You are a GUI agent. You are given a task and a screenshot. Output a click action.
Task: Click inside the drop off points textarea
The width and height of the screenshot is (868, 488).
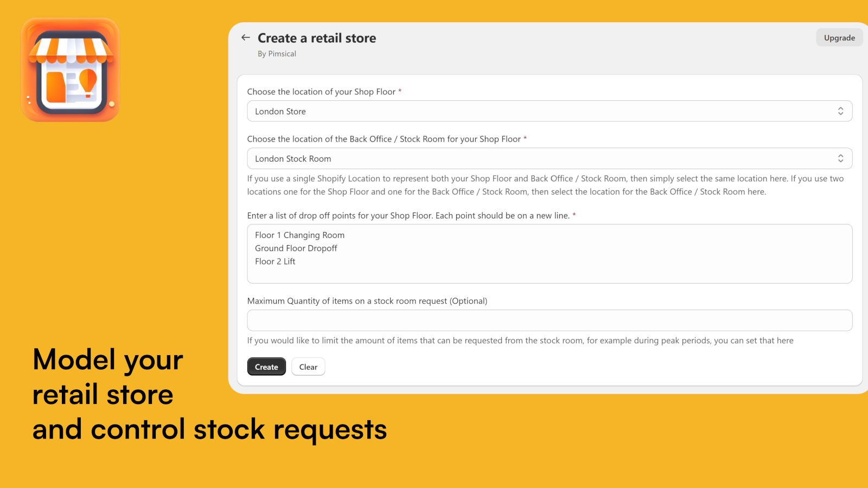[x=550, y=254]
